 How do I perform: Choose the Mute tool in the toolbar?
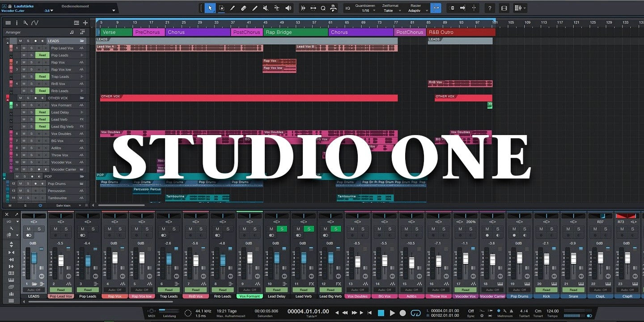click(x=266, y=8)
